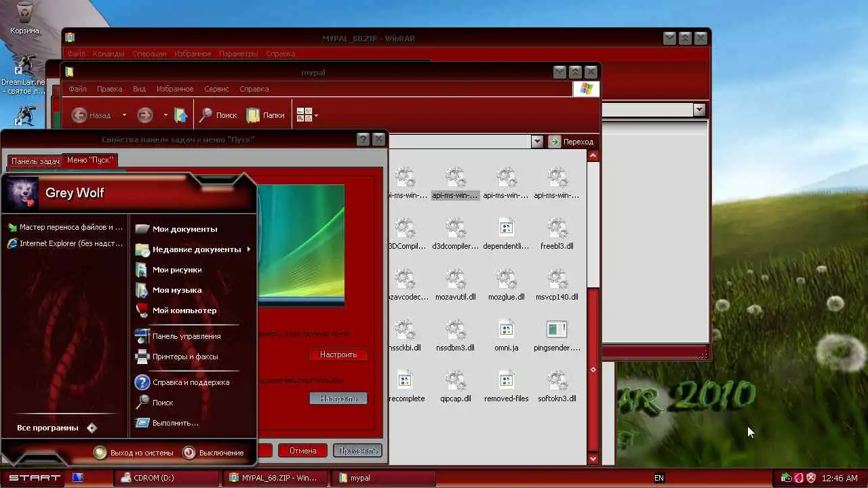The width and height of the screenshot is (868, 488).
Task: Click the Forward arrow in mypal toolbar
Action: point(144,115)
